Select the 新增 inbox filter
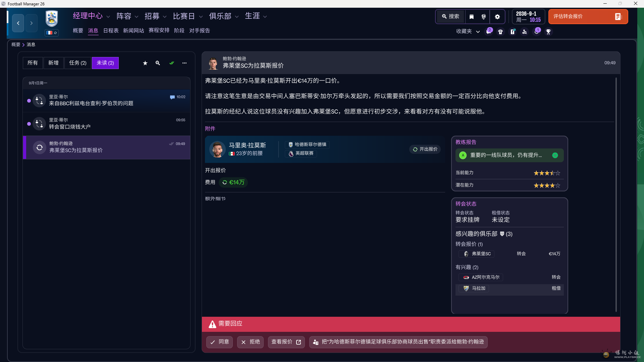This screenshot has width=644, height=362. point(53,63)
